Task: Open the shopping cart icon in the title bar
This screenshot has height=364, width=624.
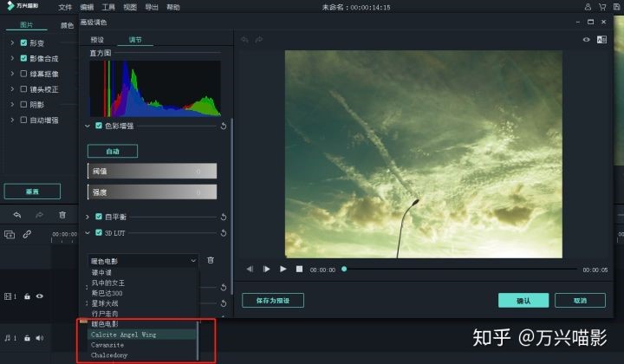Action: coord(602,7)
